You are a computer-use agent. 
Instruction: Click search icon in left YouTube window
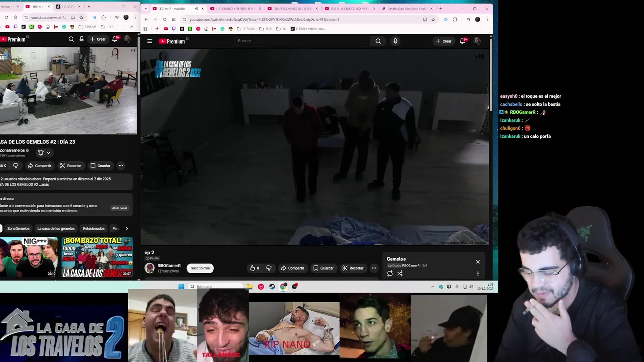pos(71,39)
